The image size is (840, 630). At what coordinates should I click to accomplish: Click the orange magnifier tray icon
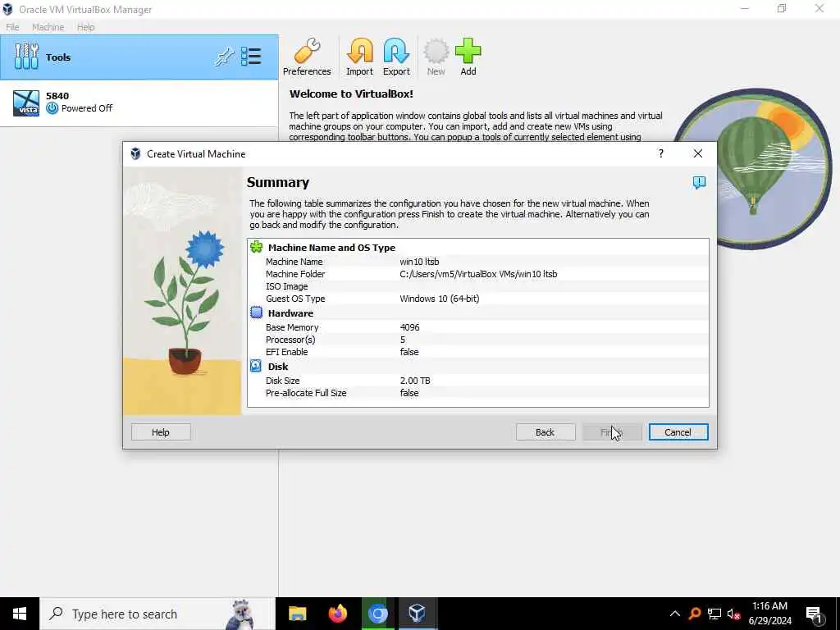(695, 614)
